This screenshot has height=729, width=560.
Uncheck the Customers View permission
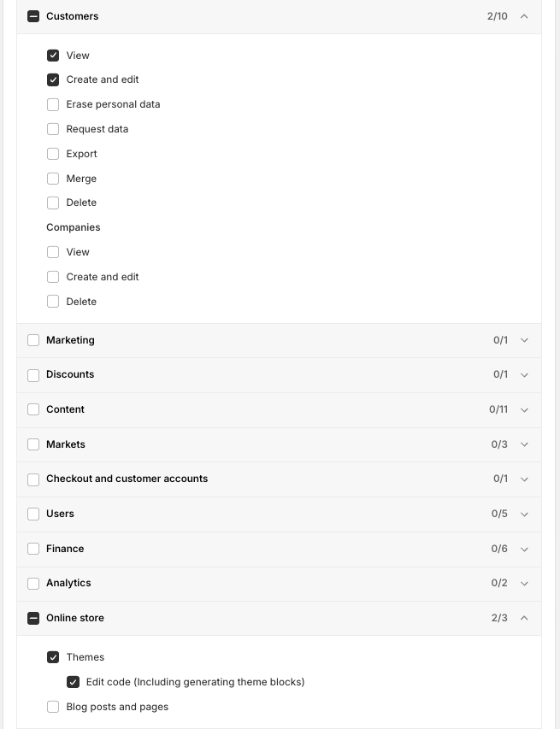(53, 56)
